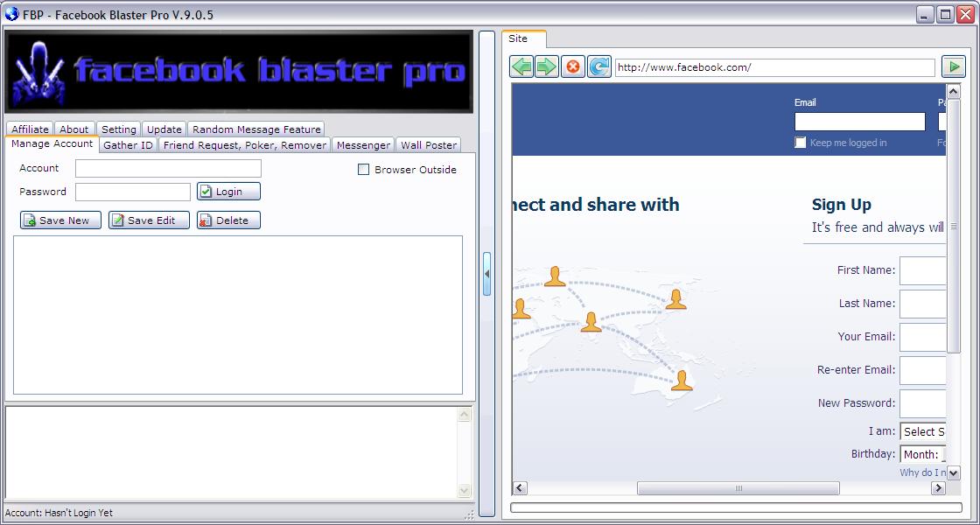Switch to the Messenger tab

coord(362,144)
